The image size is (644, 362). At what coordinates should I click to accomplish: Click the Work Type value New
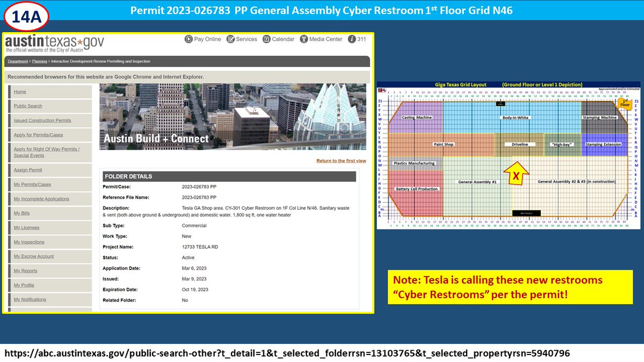(186, 237)
